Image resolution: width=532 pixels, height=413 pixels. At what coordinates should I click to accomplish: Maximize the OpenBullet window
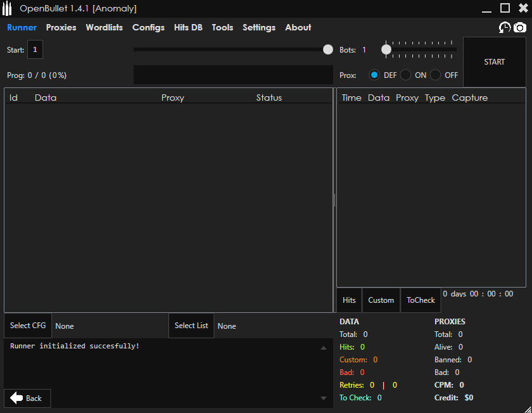(505, 8)
